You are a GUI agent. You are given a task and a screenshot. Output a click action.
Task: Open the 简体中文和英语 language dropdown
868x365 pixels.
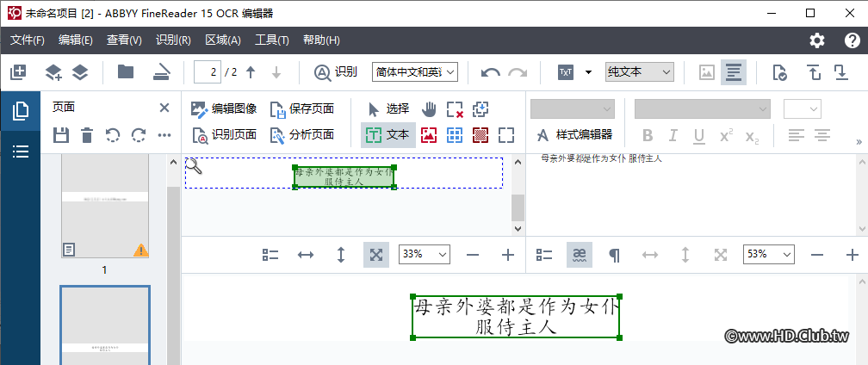coord(415,72)
